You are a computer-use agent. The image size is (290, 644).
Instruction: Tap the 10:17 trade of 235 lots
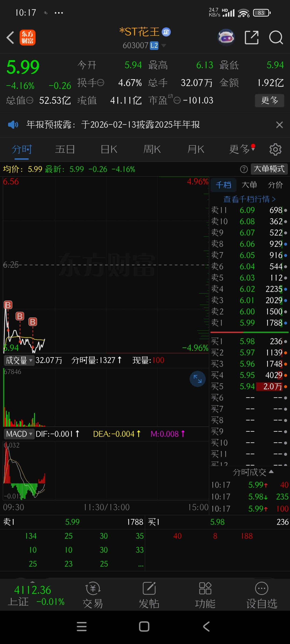click(250, 497)
